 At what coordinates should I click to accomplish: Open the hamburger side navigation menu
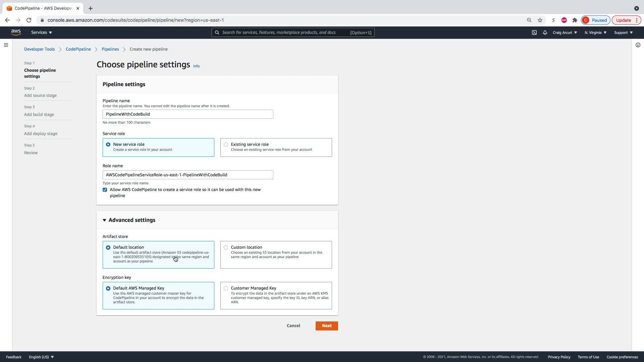[x=6, y=45]
